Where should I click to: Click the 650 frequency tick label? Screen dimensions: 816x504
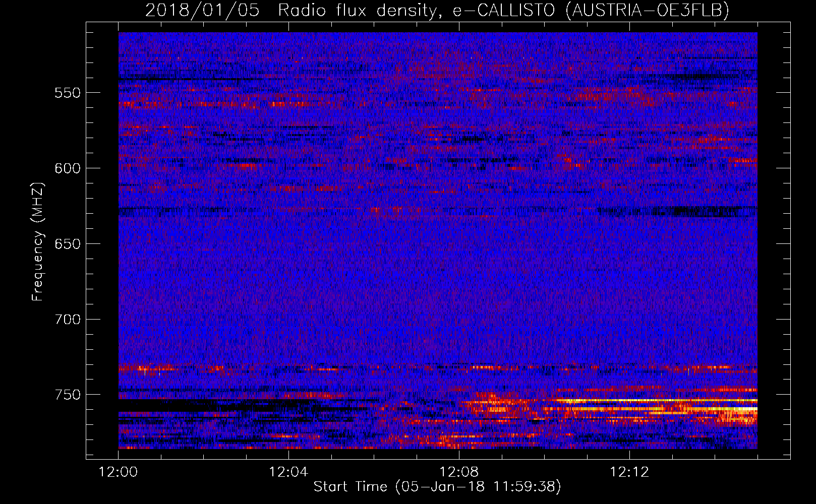(68, 244)
